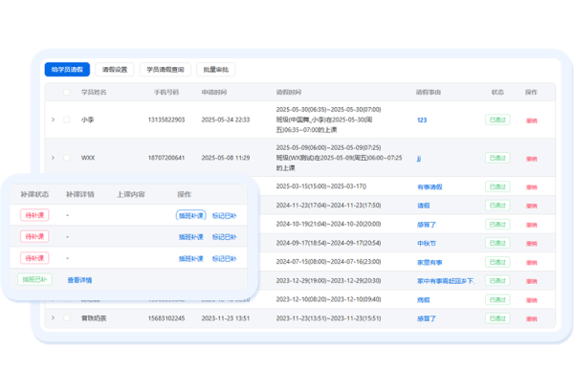The image size is (574, 392).
Task: Switch to the 给学员请假 tab
Action: point(67,70)
